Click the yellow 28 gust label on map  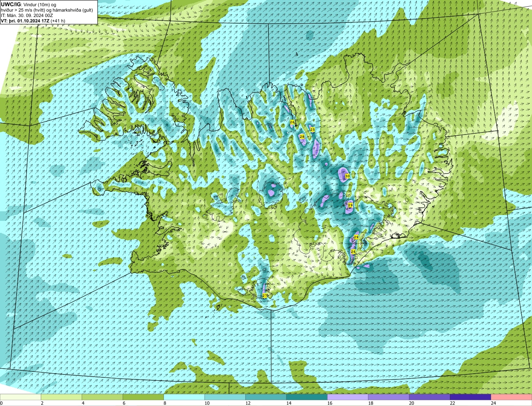tap(302, 137)
